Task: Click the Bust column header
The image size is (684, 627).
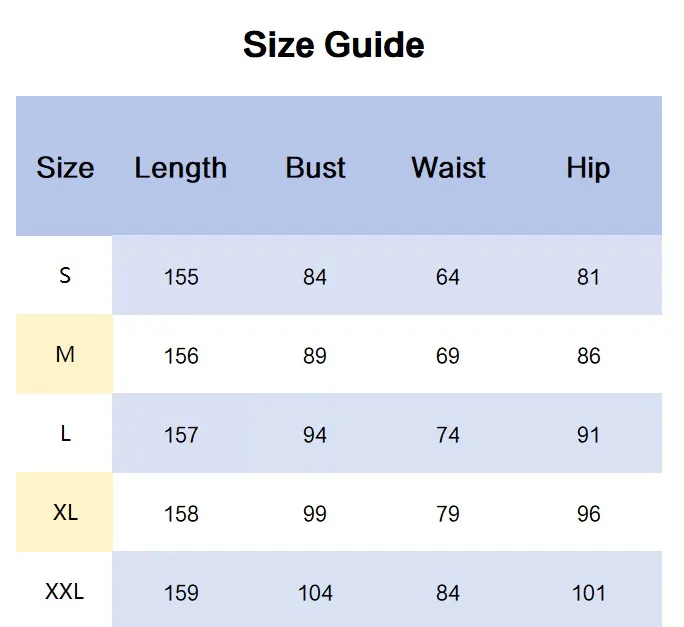Action: [315, 168]
